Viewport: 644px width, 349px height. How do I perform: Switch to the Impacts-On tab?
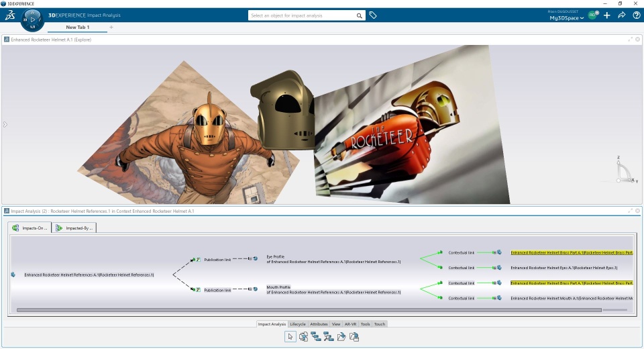point(30,228)
